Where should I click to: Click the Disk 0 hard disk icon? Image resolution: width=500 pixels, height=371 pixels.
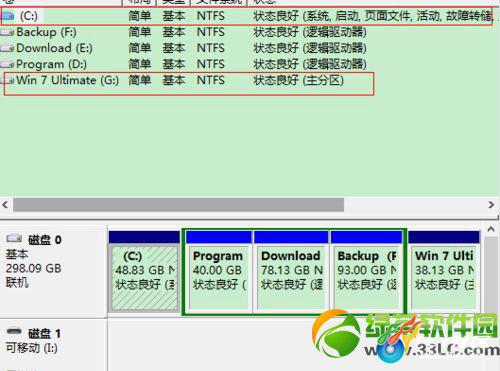pos(14,239)
